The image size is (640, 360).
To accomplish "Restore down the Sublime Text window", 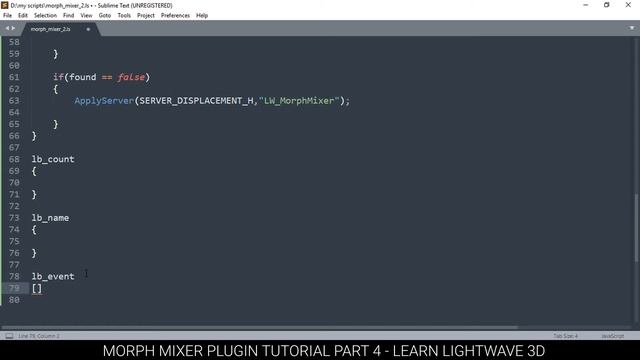I will click(x=607, y=5).
